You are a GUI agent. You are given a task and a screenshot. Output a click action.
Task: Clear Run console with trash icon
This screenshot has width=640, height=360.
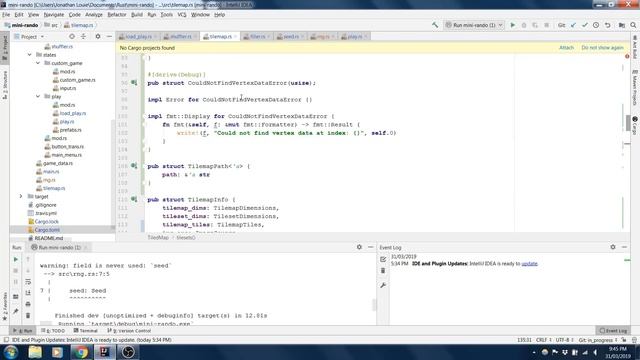pos(28,315)
